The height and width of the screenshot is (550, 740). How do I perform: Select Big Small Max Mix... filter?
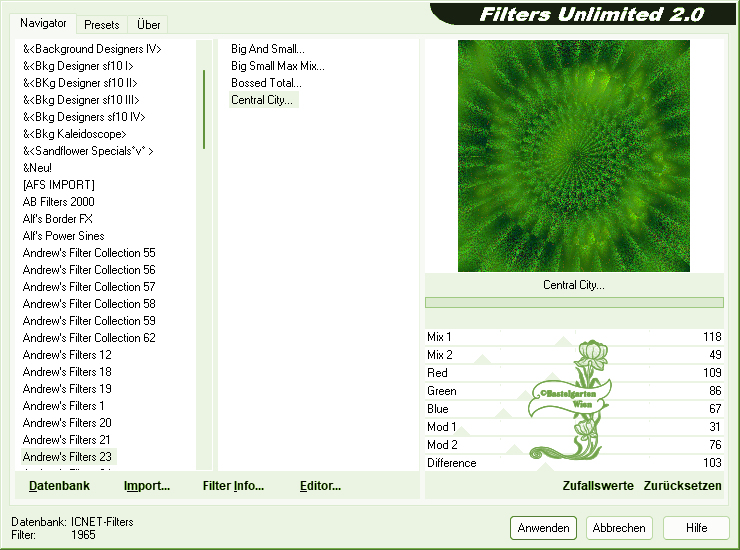[278, 66]
